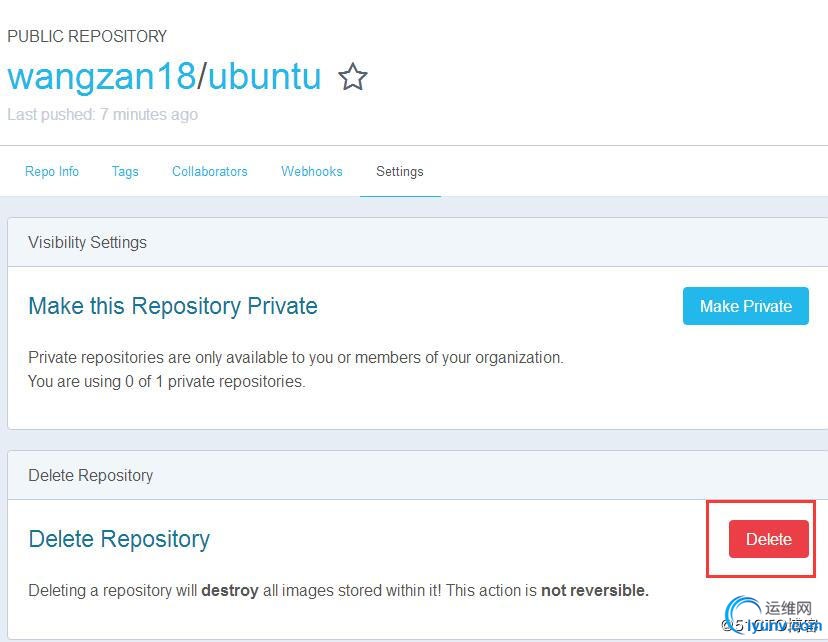Click the Visibility Settings panel header

417,242
